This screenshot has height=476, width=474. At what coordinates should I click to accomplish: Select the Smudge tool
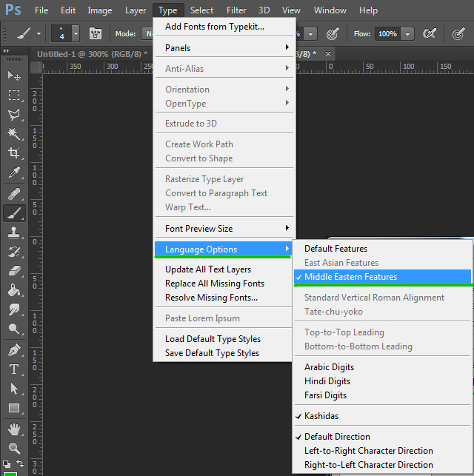tap(14, 309)
